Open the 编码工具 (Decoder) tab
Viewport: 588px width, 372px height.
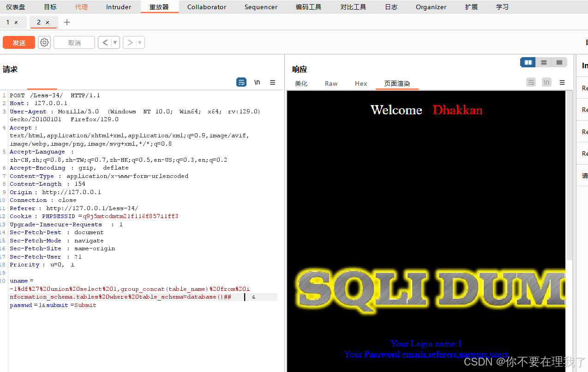pos(309,7)
